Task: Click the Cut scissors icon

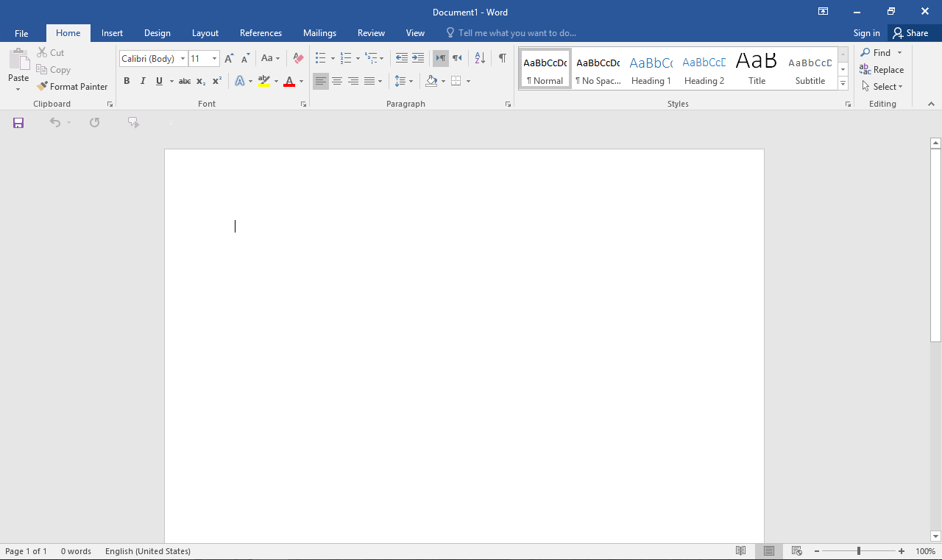Action: (42, 53)
